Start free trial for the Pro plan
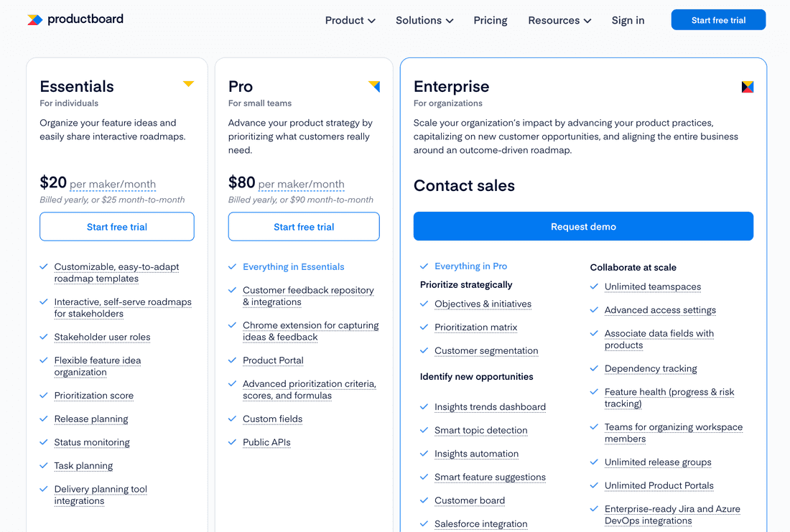This screenshot has width=790, height=532. (303, 226)
